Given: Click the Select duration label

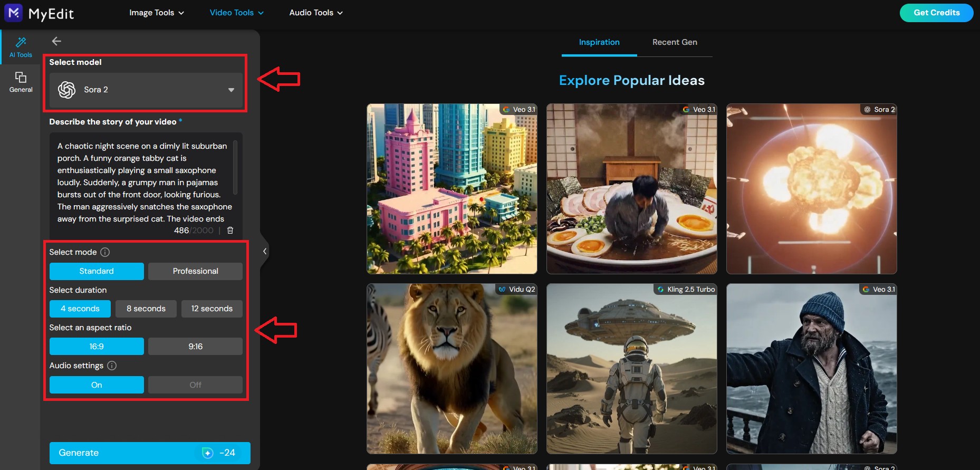Looking at the screenshot, I should [78, 290].
